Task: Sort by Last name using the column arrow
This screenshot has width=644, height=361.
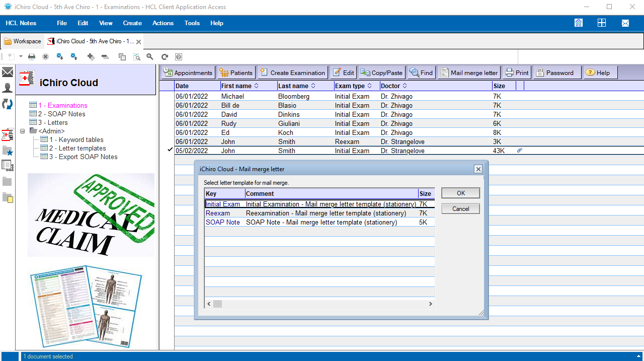Action: pos(313,86)
